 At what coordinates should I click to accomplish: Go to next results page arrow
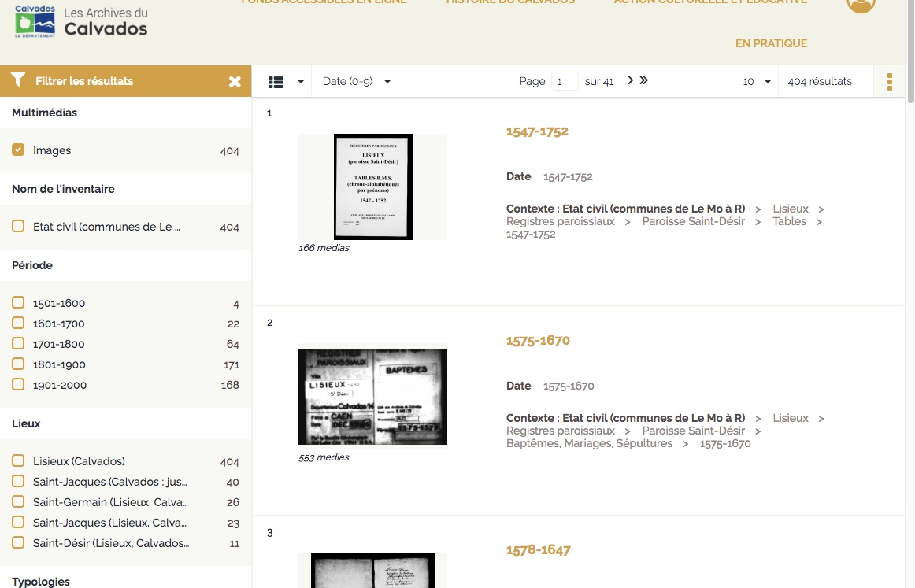[x=630, y=80]
